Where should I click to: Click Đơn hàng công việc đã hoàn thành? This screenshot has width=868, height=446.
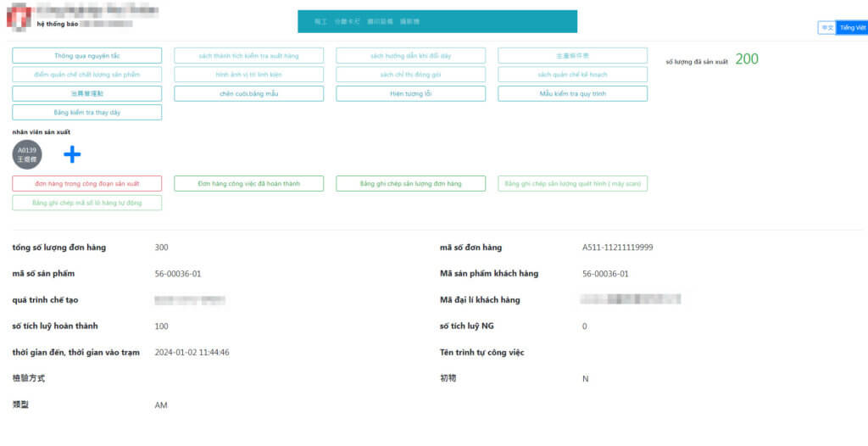point(248,184)
